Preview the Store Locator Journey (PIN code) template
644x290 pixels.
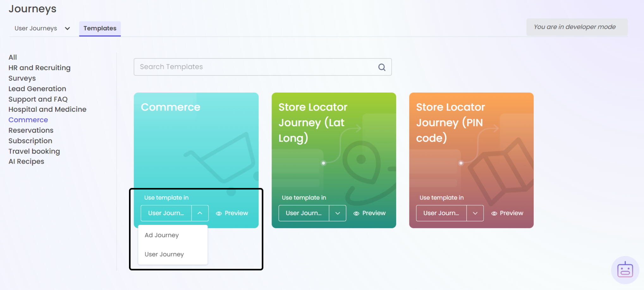(507, 213)
